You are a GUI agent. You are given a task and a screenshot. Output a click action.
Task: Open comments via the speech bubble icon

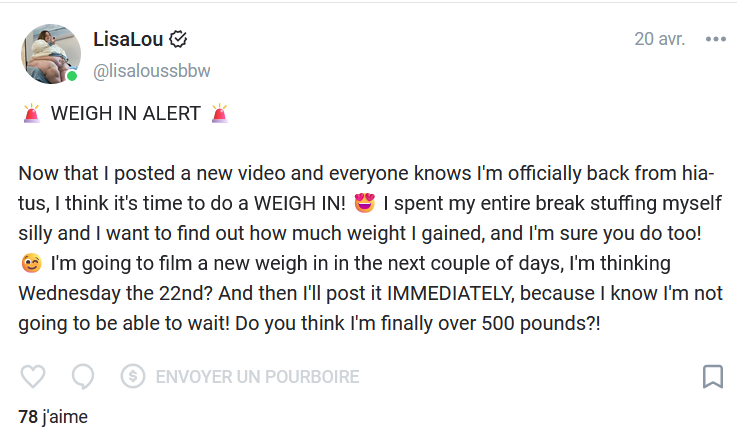click(x=83, y=377)
